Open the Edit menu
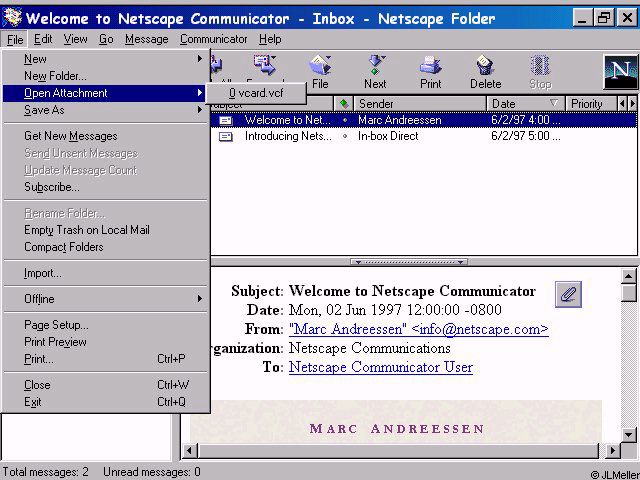 point(43,39)
